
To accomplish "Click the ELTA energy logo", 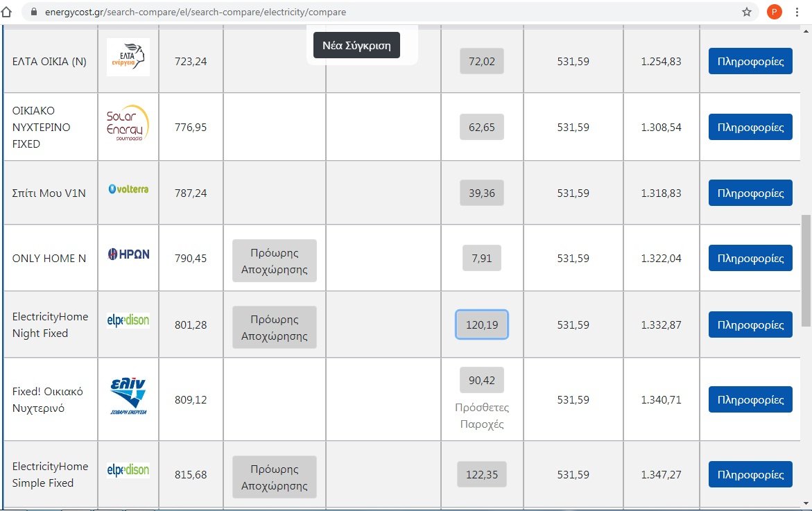I will pyautogui.click(x=128, y=57).
